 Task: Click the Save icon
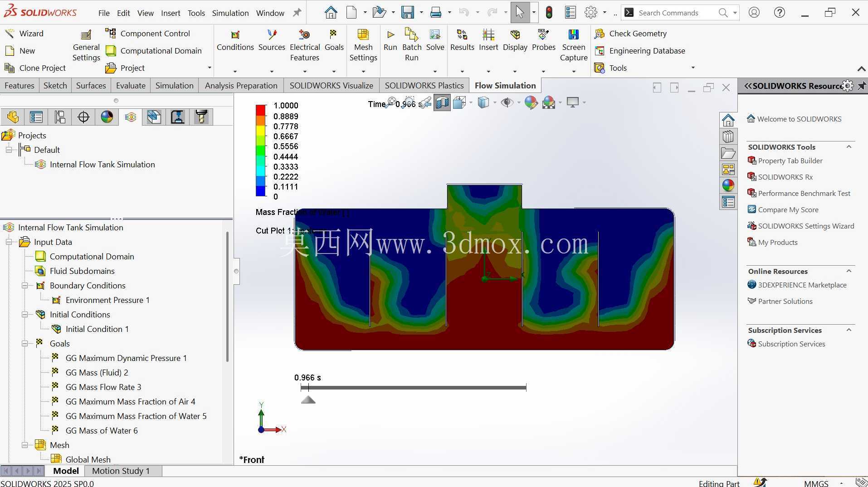pyautogui.click(x=408, y=13)
